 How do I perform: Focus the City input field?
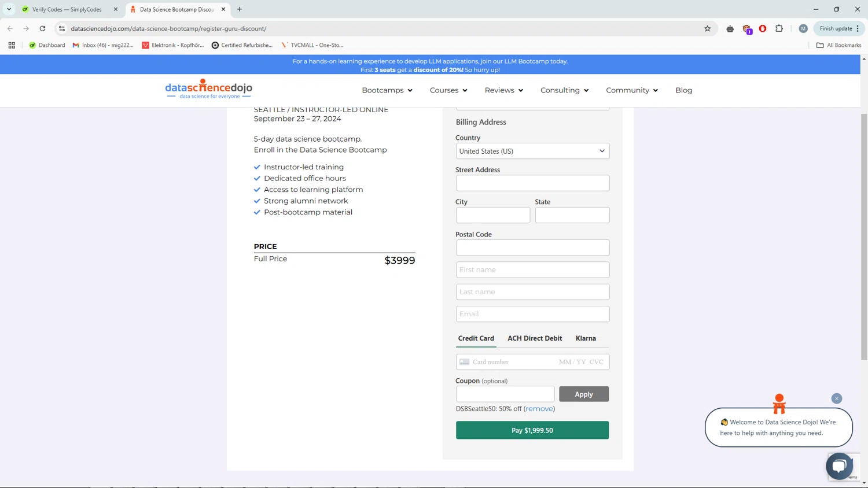click(x=492, y=215)
